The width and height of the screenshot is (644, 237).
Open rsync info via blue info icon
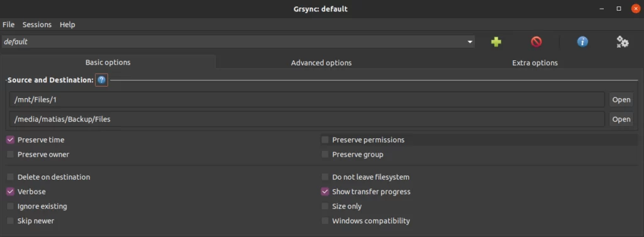[x=582, y=42]
